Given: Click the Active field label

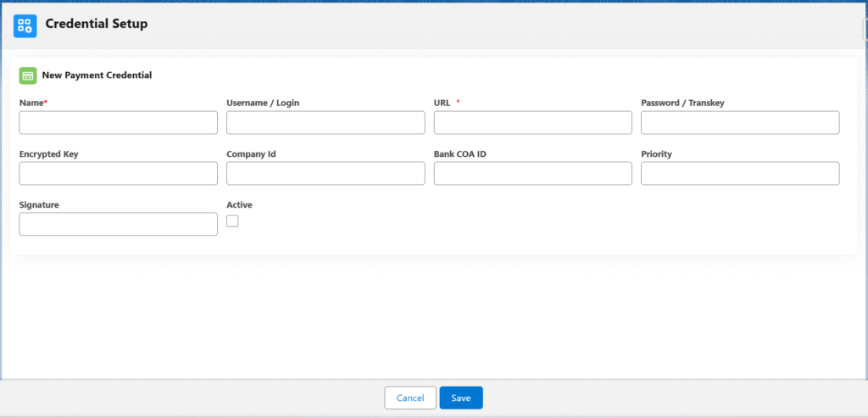Looking at the screenshot, I should 239,204.
